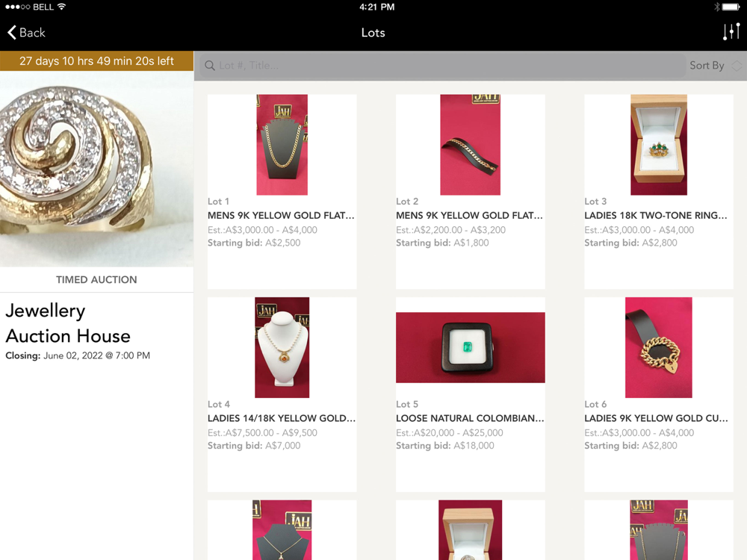This screenshot has width=747, height=560.
Task: Select Lot 1 MENS 9K YELLOW GOLD title
Action: pos(281,215)
